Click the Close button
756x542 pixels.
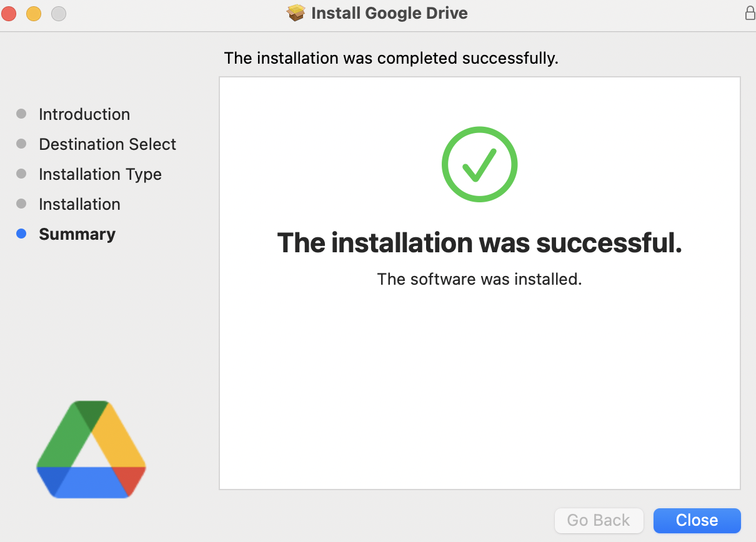(x=697, y=520)
